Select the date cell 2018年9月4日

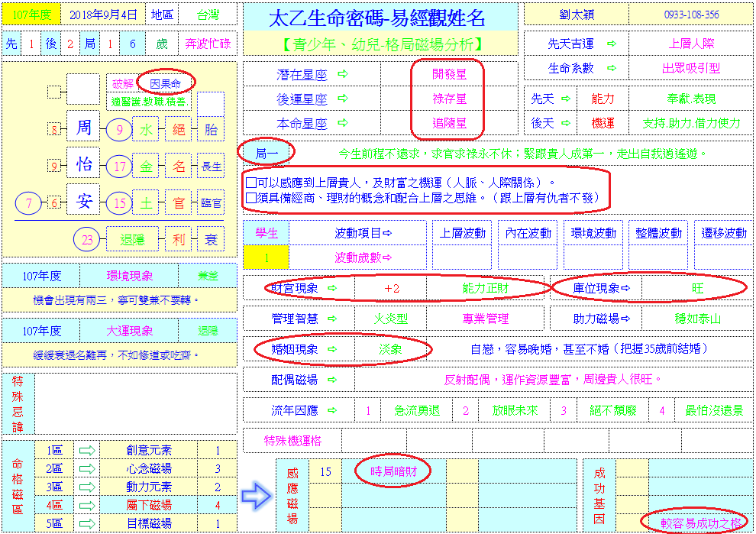[x=104, y=15]
